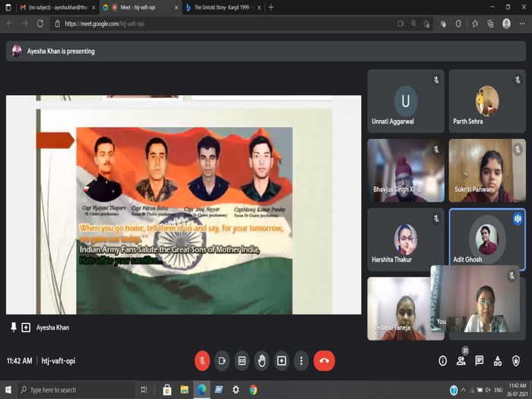The width and height of the screenshot is (532, 399).
Task: Click the presentation icon beside Ayesha Khan
Action: point(26,328)
